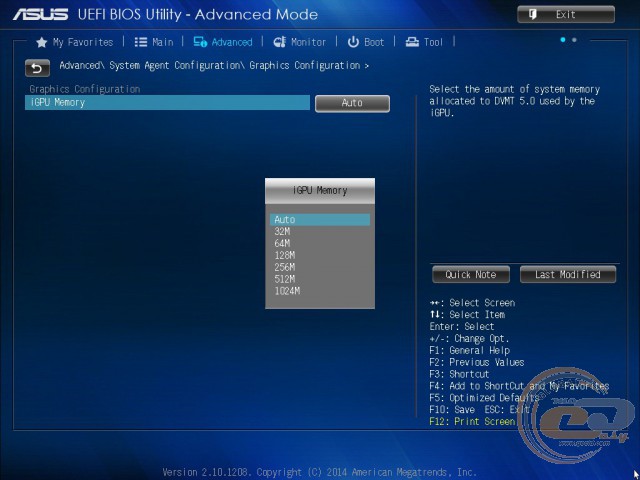This screenshot has height=480, width=640.
Task: Set iGPU Memory to 1024M
Action: click(x=287, y=291)
